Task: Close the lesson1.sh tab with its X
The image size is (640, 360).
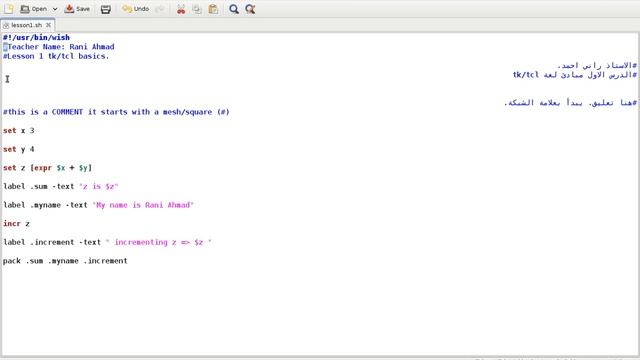Action: point(48,25)
